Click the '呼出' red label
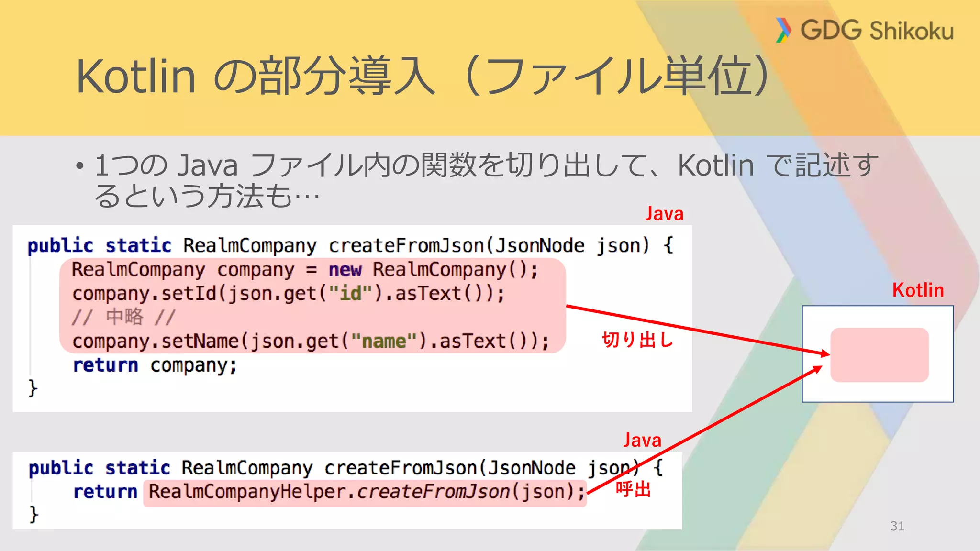980x551 pixels. coord(633,489)
